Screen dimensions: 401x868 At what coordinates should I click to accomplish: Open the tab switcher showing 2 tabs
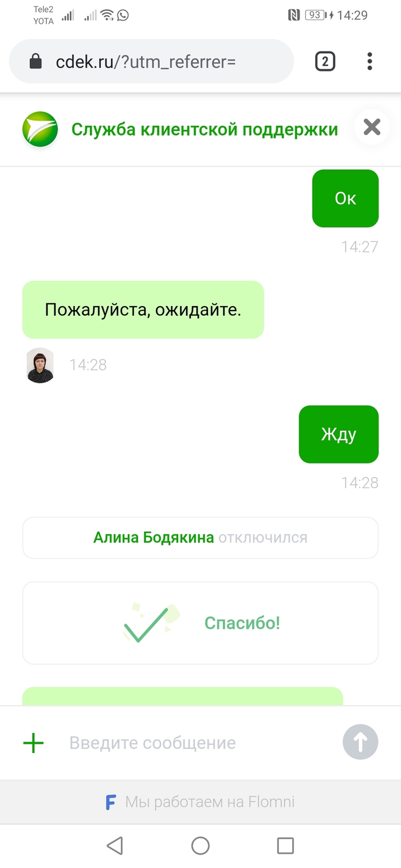click(325, 61)
